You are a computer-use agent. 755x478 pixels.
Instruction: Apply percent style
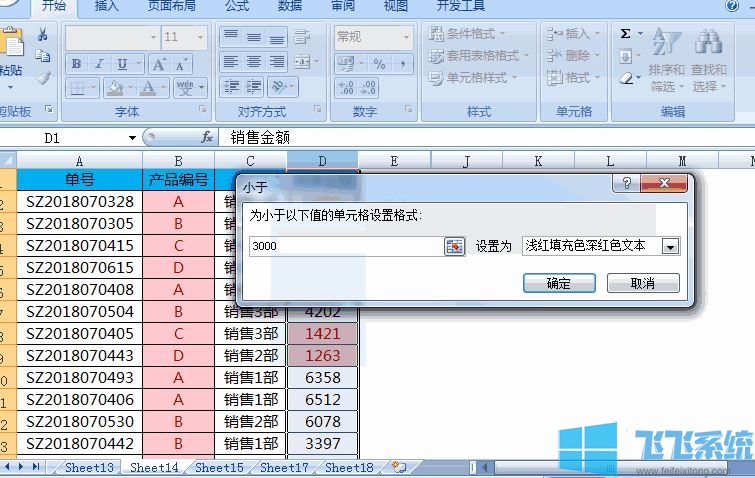[379, 63]
